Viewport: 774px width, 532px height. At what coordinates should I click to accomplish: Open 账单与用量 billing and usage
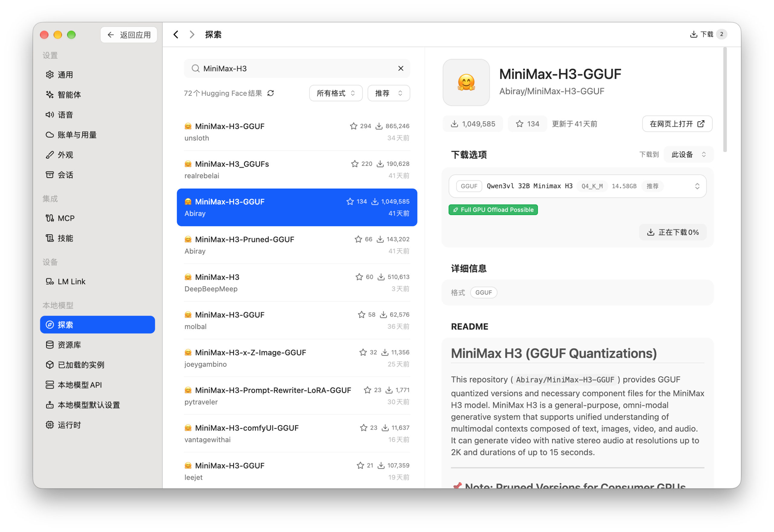(x=97, y=135)
